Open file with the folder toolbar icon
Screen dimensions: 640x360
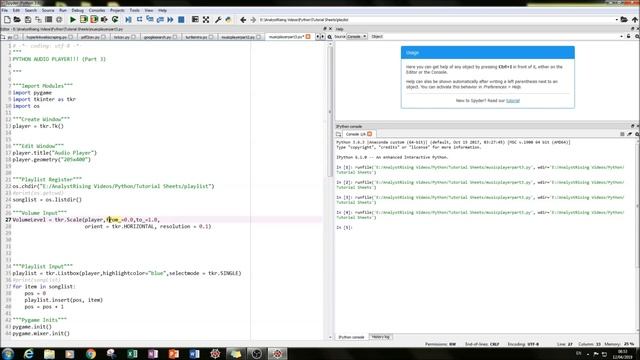17,20
